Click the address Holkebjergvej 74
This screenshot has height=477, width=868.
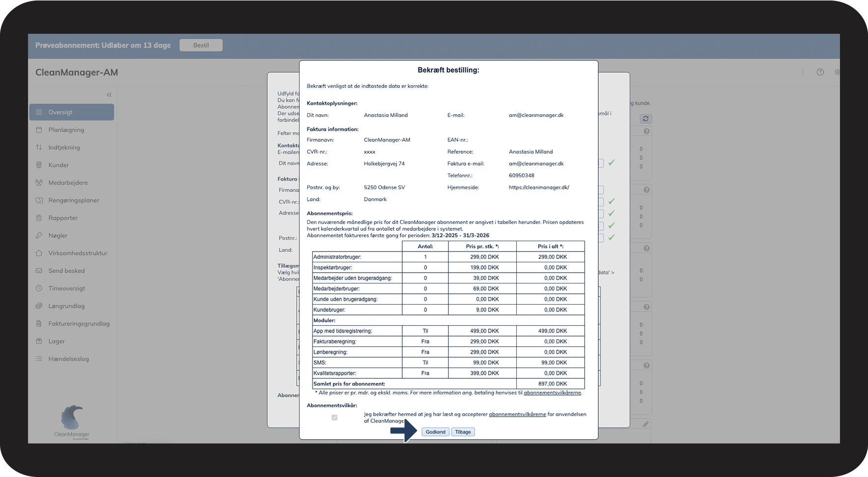point(384,164)
